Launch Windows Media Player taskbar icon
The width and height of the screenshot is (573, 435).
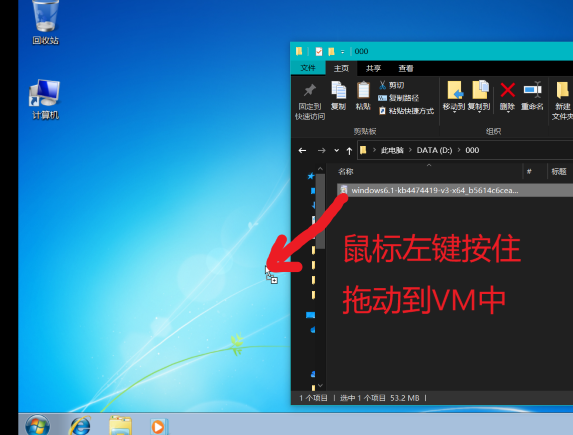point(158,427)
